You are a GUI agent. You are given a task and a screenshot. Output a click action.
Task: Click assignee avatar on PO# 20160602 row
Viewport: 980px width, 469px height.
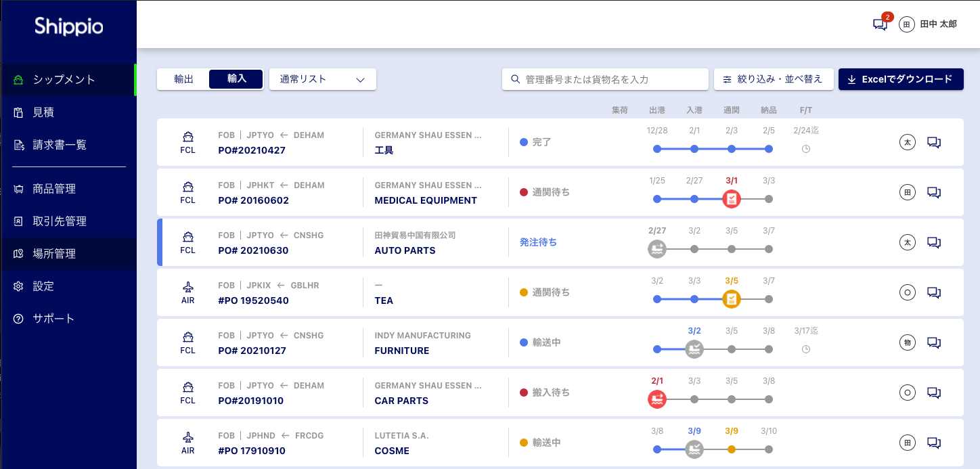click(x=907, y=192)
